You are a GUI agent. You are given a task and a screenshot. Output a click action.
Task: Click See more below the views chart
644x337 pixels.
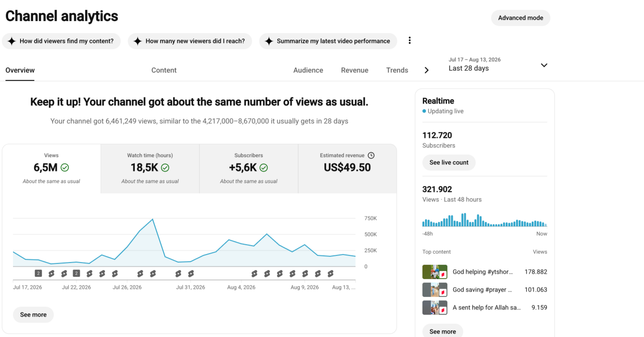(33, 315)
